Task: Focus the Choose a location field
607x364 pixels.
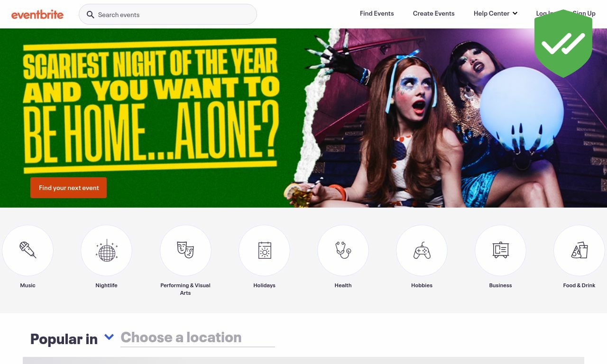Action: coord(198,337)
